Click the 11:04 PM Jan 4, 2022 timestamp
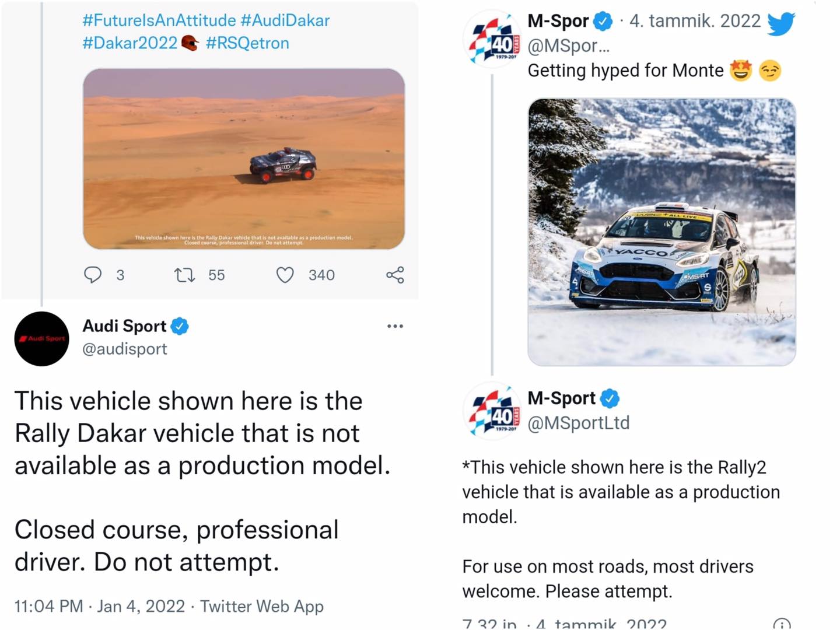 [x=99, y=607]
